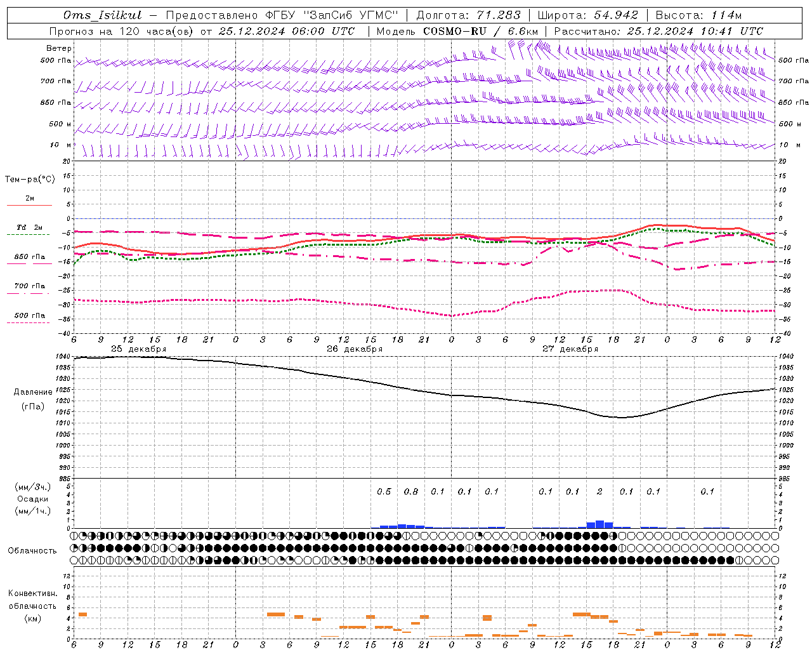Click the 700 гПа temperature legend entry
The width and height of the screenshot is (812, 650).
point(30,286)
